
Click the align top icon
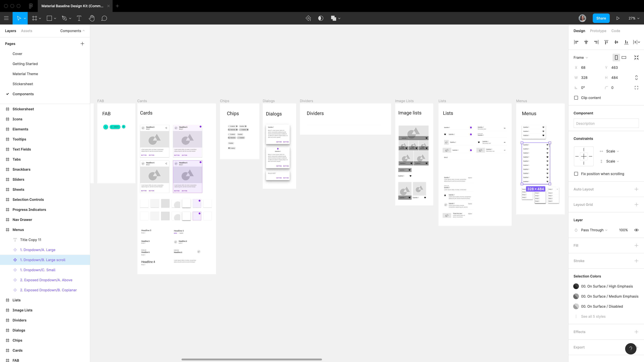tap(606, 42)
